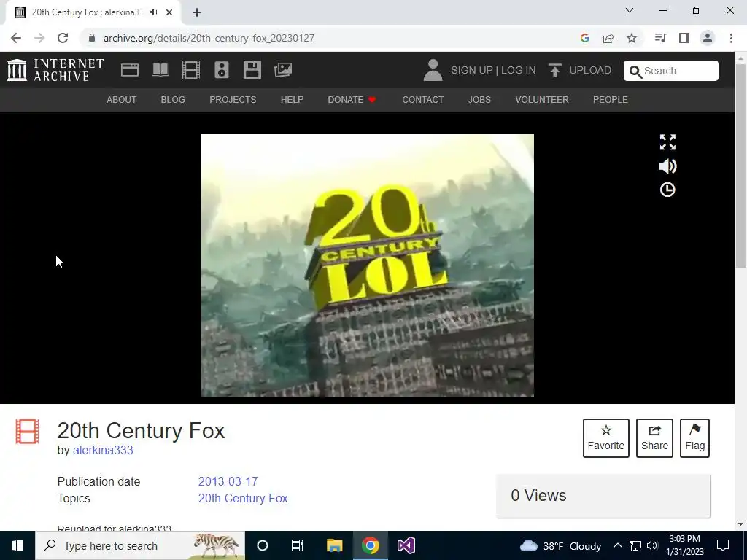Open the VOLUNTEER menu item
Image resolution: width=747 pixels, height=560 pixels.
(542, 99)
